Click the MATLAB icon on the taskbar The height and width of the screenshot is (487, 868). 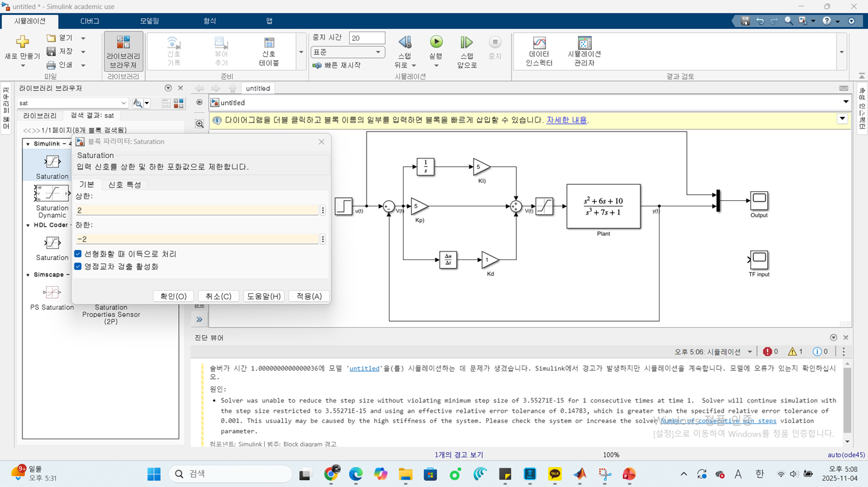(579, 474)
